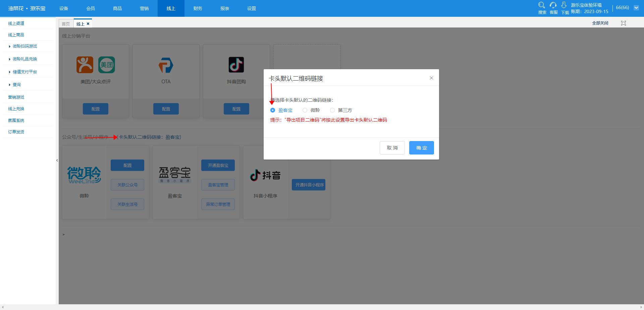Open the 会员 top menu
644x310 pixels.
pos(91,8)
